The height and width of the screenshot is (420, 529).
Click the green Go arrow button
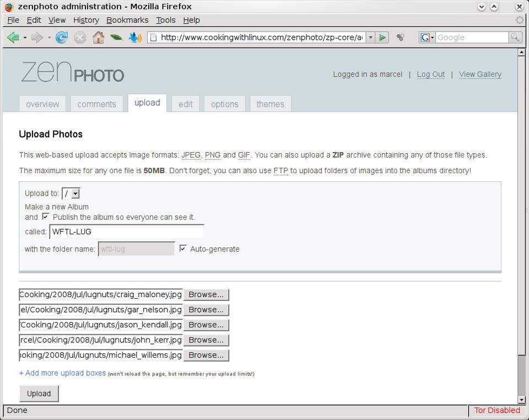pyautogui.click(x=383, y=37)
